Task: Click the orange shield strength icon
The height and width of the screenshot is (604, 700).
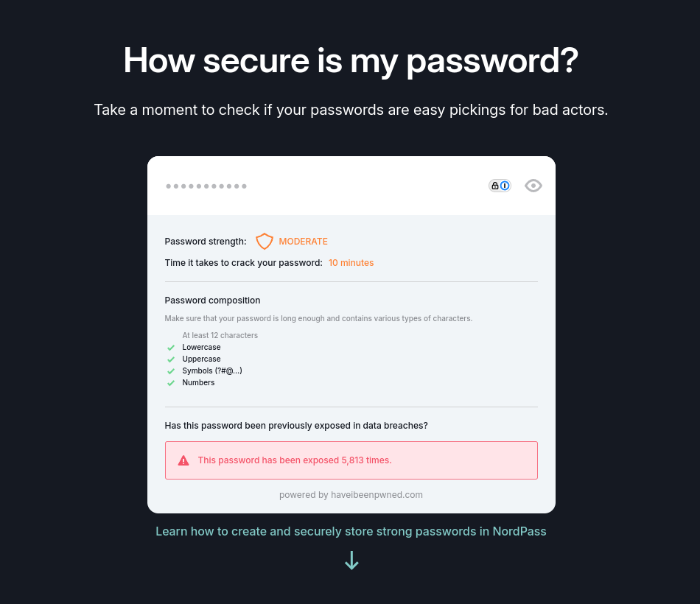Action: (265, 241)
